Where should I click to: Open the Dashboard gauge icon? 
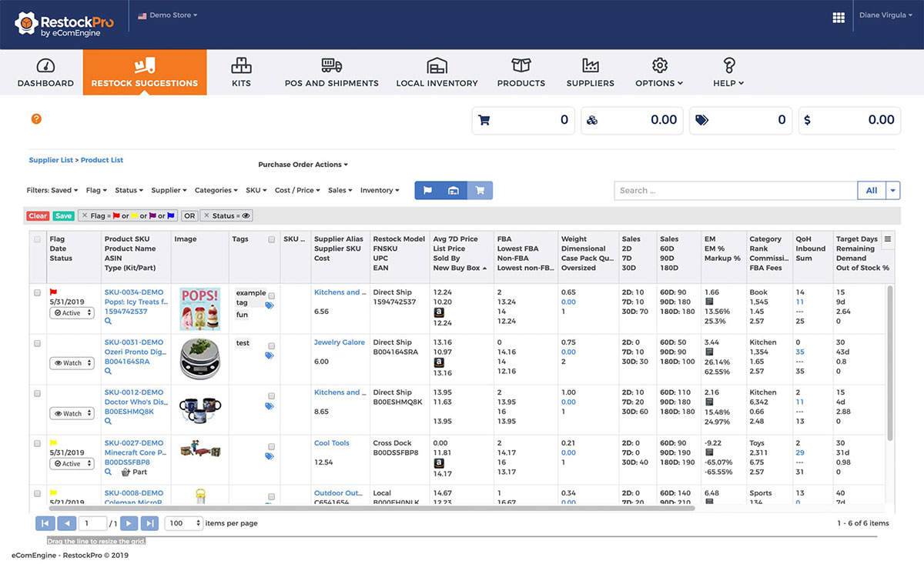click(x=45, y=66)
